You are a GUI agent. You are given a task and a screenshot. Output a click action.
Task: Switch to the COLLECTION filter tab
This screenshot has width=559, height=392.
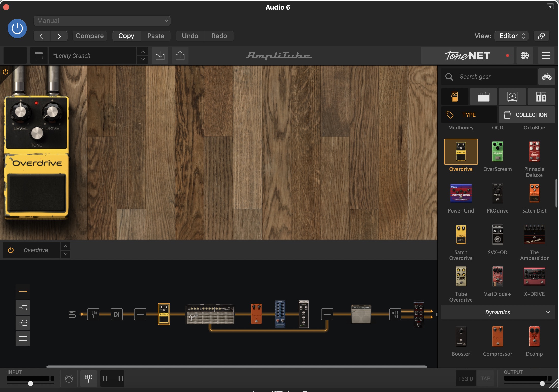[527, 115]
